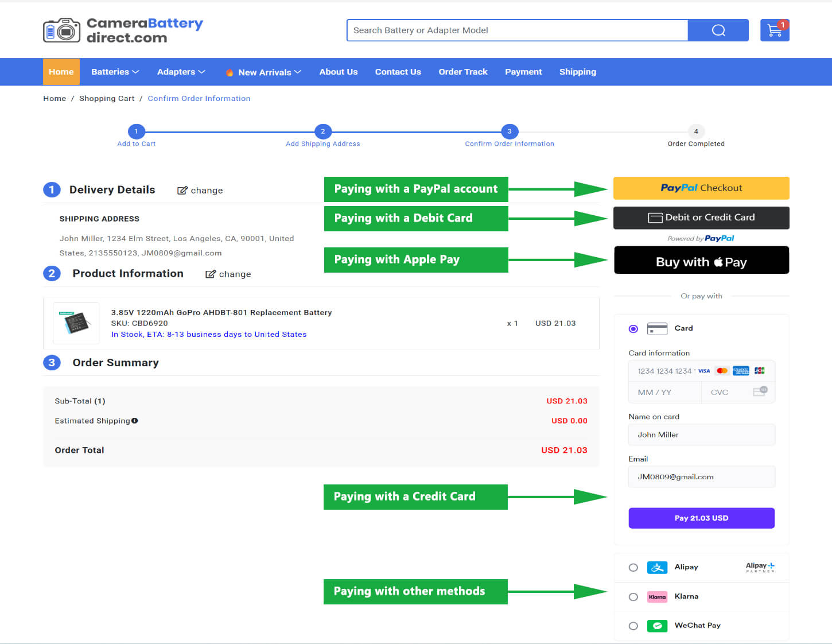Click the CVC input field
Screen dimensions: 832x644
point(738,393)
